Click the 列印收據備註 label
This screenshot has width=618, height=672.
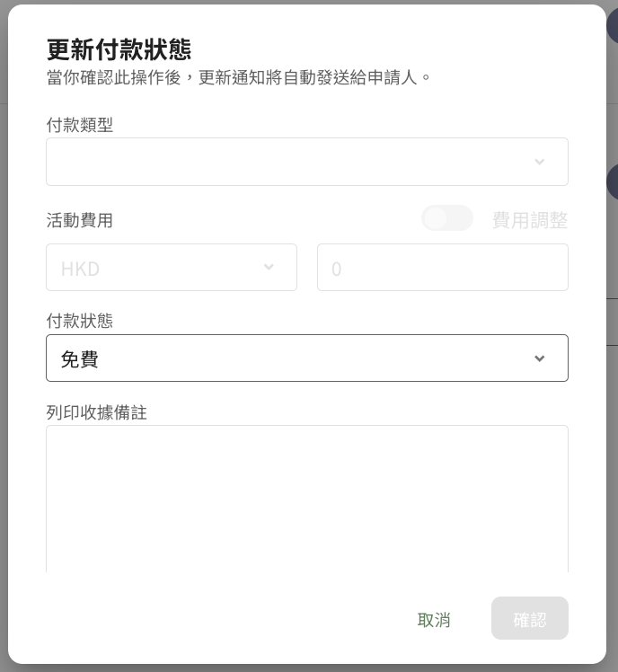pyautogui.click(x=96, y=412)
